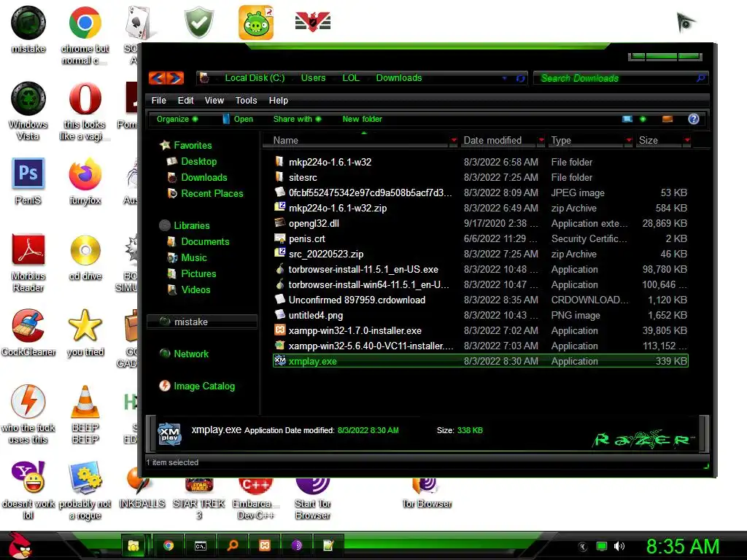Screen dimensions: 747x560
Task: Open the Tools menu
Action: click(246, 101)
